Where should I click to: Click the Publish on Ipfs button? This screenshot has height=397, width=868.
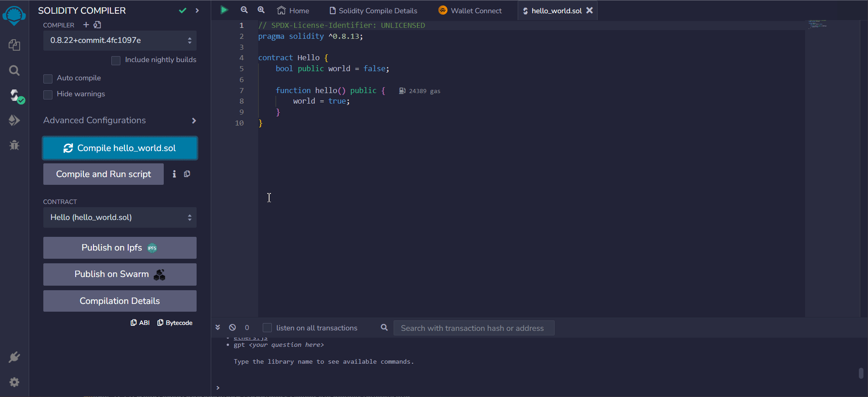pyautogui.click(x=120, y=248)
